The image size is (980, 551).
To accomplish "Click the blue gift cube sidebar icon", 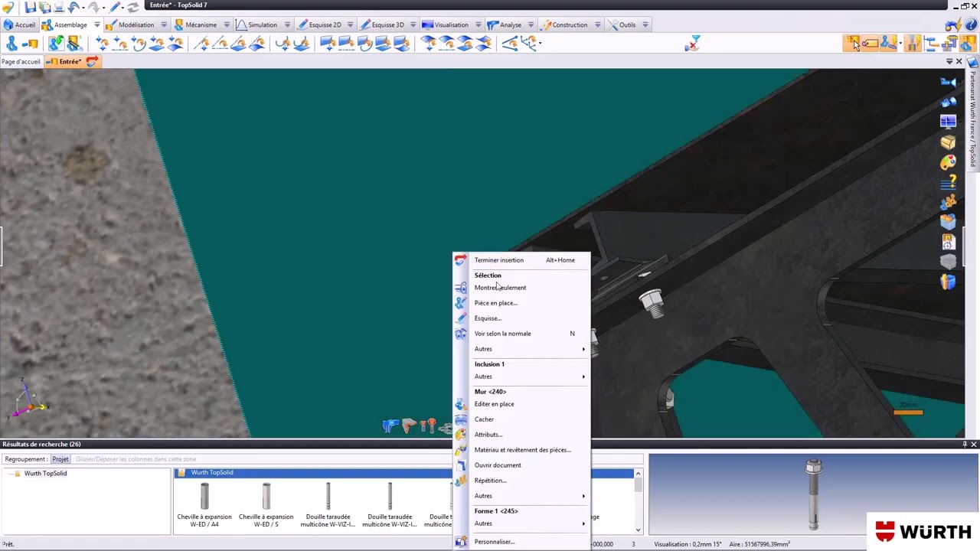I will click(x=949, y=282).
